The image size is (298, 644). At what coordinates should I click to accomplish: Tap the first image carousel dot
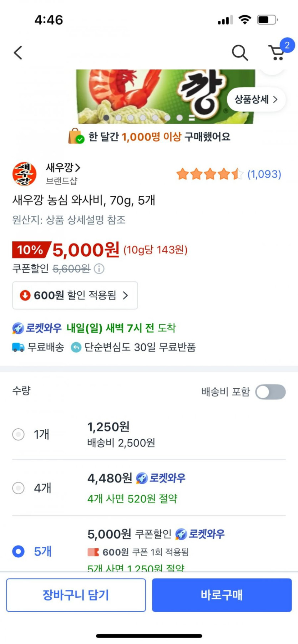tap(106, 118)
